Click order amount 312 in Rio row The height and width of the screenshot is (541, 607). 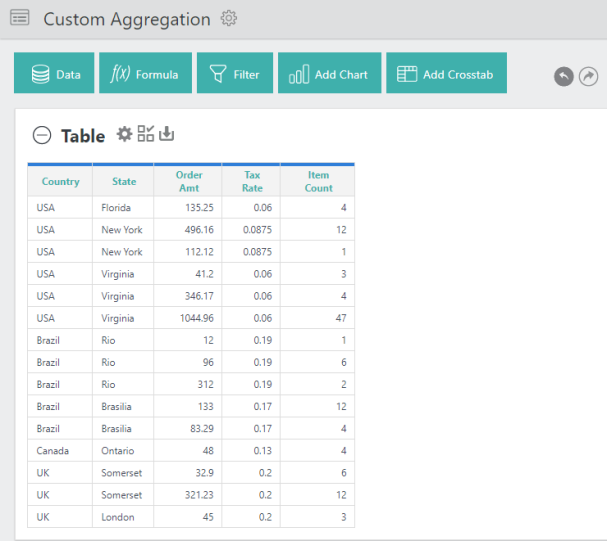click(188, 384)
